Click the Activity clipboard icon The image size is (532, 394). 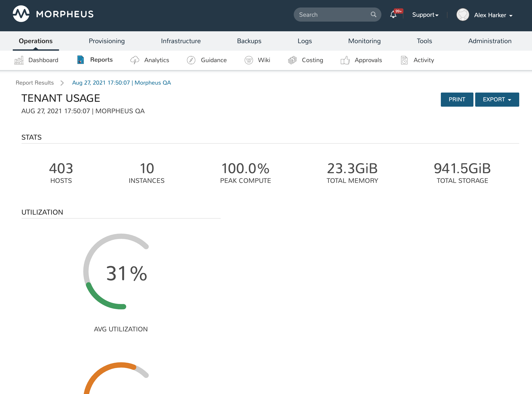pos(404,60)
